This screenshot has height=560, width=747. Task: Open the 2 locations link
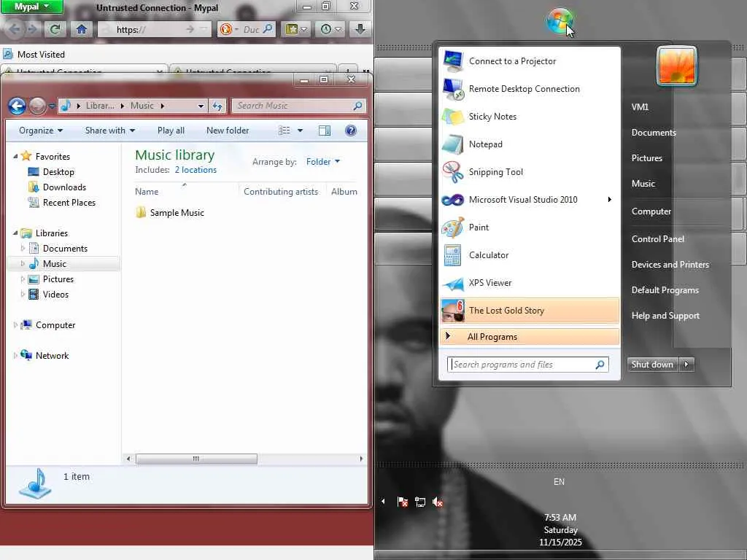click(x=196, y=170)
